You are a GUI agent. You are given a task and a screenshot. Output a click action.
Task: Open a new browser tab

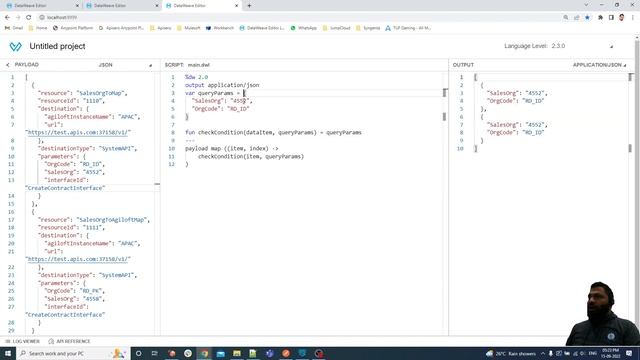point(249,6)
